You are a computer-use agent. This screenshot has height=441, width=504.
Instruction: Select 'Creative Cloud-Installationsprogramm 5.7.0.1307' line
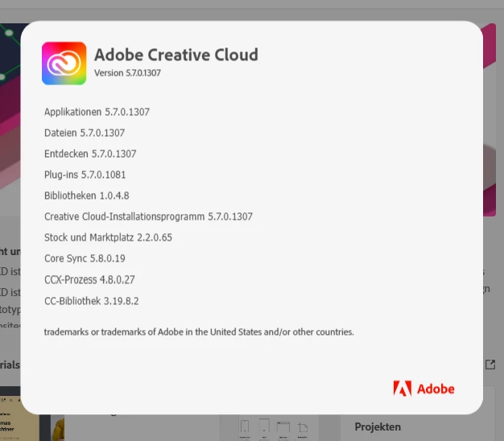(x=148, y=216)
